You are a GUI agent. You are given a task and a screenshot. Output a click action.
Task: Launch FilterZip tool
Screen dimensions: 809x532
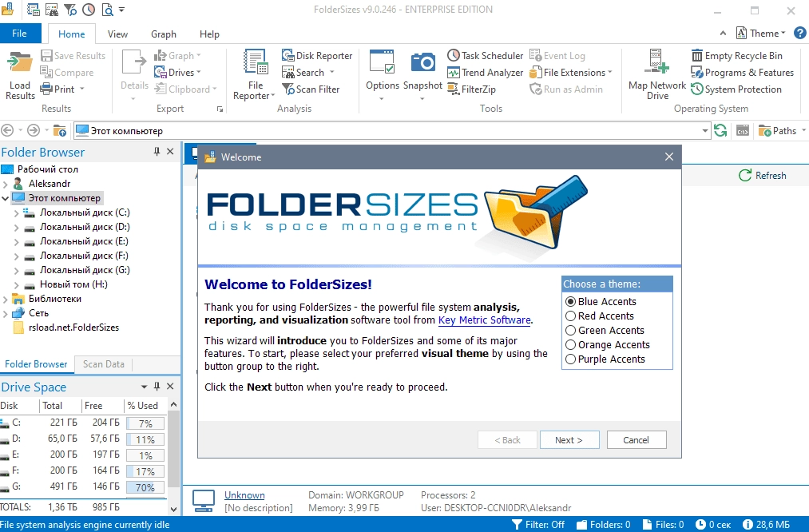(471, 89)
